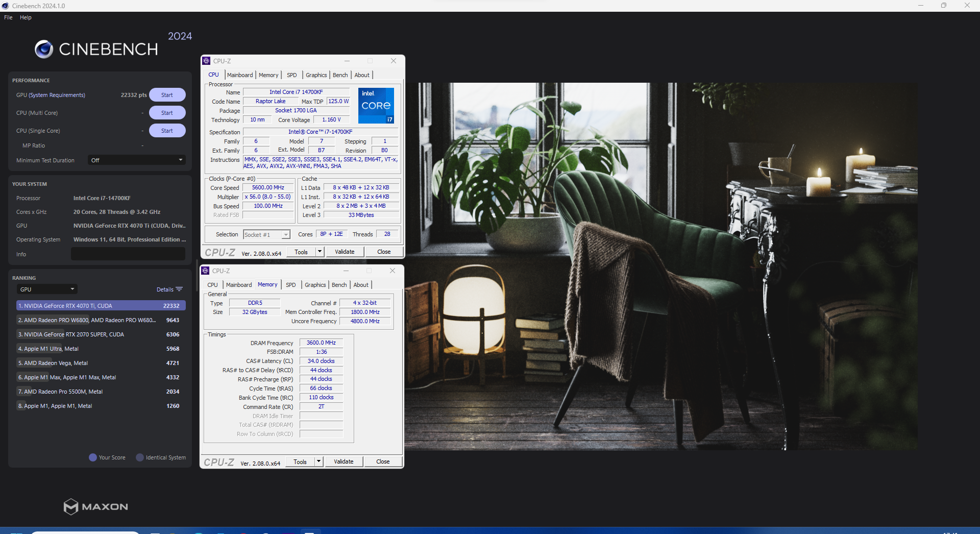Click the 22332 pts GPU score
This screenshot has width=980, height=534.
point(134,95)
